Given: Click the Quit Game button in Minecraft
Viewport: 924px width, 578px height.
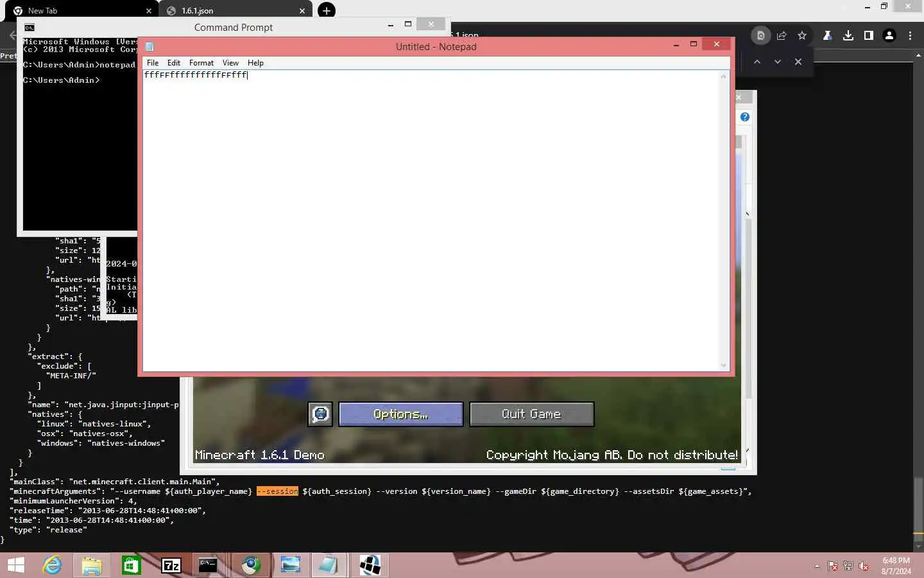Looking at the screenshot, I should (532, 414).
